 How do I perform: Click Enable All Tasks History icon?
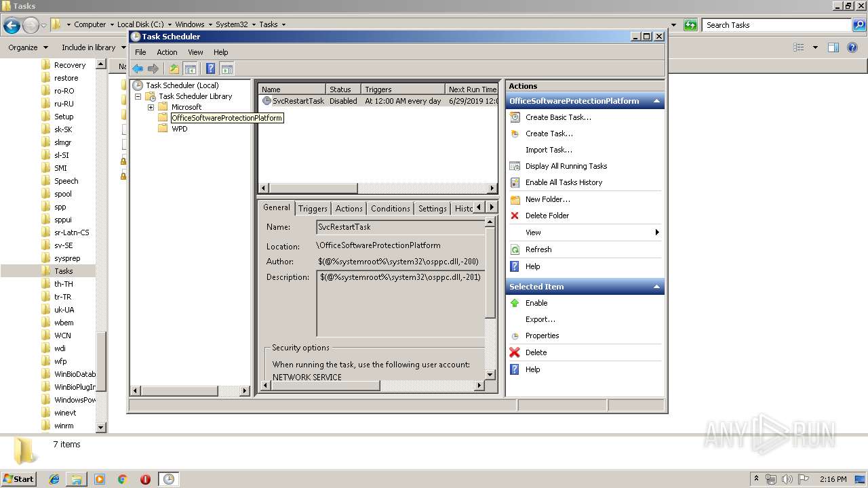[515, 182]
